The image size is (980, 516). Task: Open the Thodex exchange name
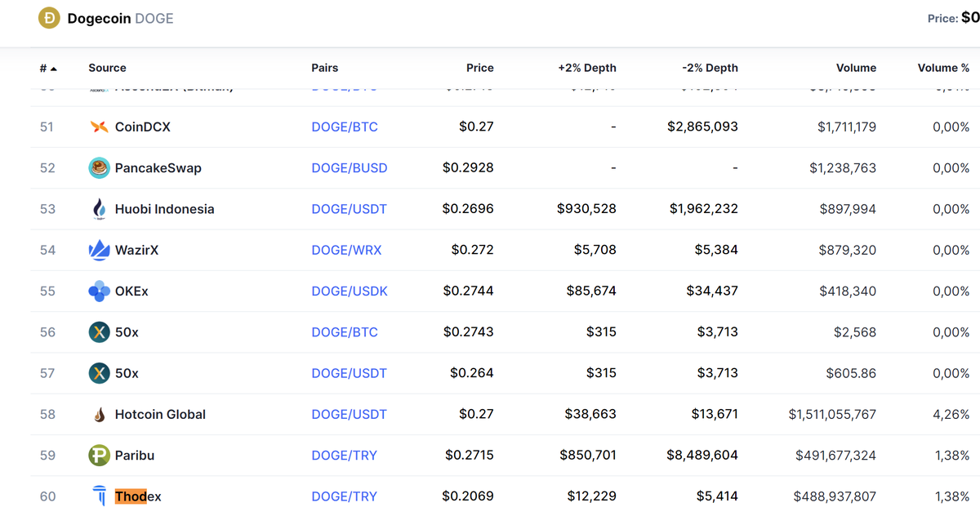pyautogui.click(x=138, y=496)
